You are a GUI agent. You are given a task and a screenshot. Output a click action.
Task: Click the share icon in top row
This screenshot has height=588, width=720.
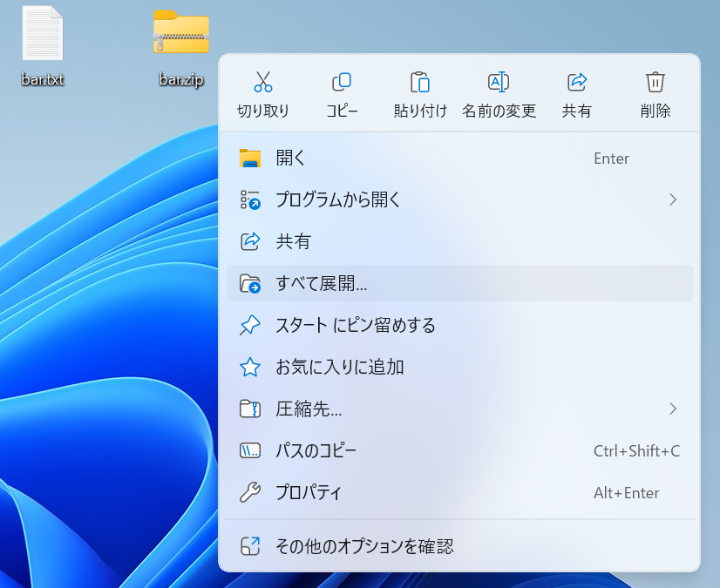click(x=576, y=83)
